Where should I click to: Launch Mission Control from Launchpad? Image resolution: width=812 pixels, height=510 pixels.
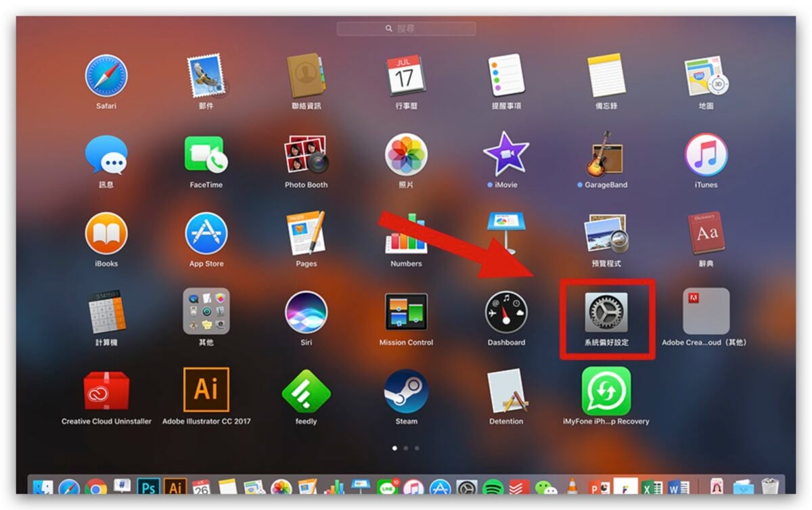[406, 312]
